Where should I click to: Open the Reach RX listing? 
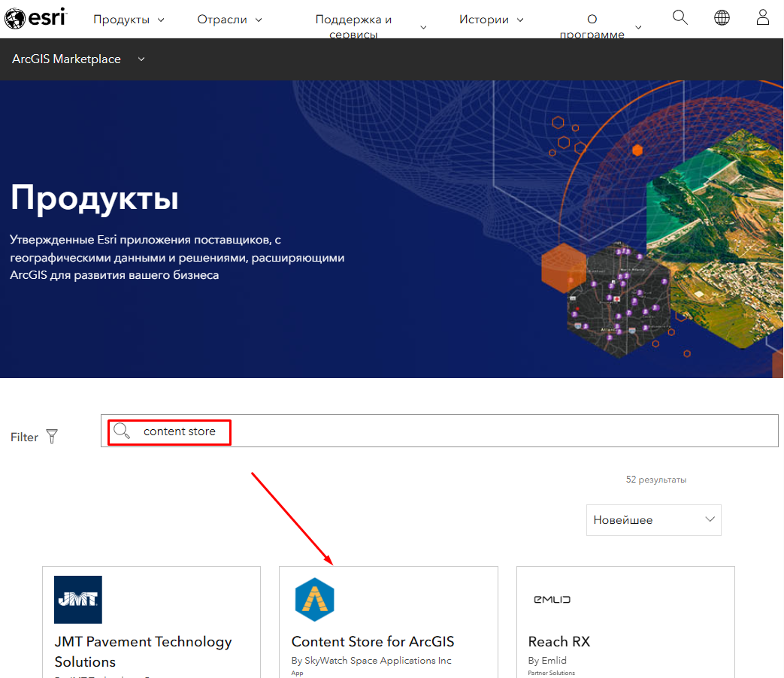tap(559, 641)
